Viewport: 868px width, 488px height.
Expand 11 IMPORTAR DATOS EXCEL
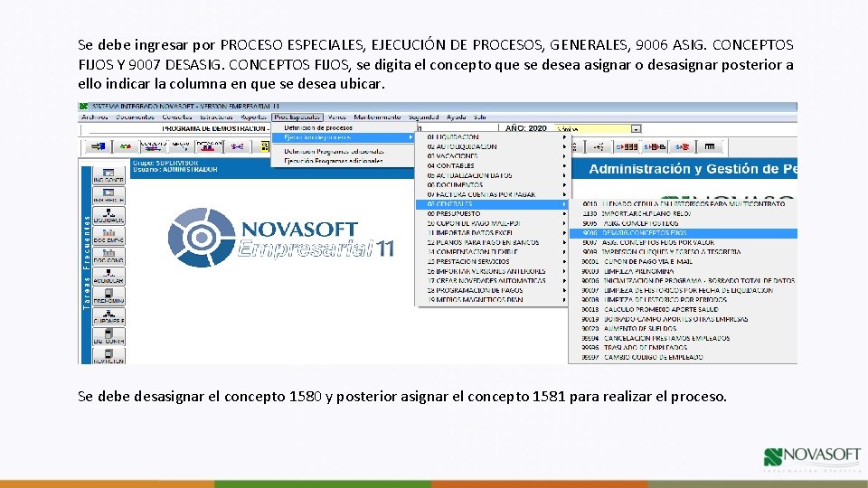coord(492,233)
